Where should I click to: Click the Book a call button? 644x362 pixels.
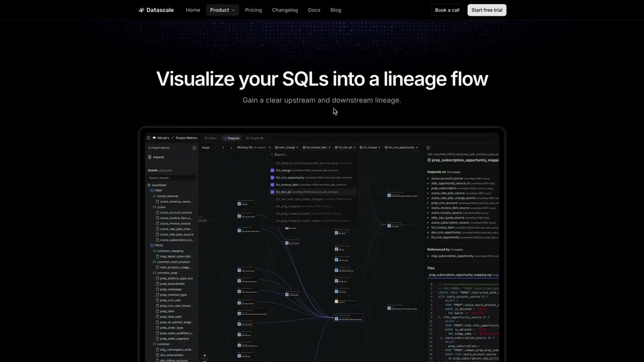click(447, 10)
